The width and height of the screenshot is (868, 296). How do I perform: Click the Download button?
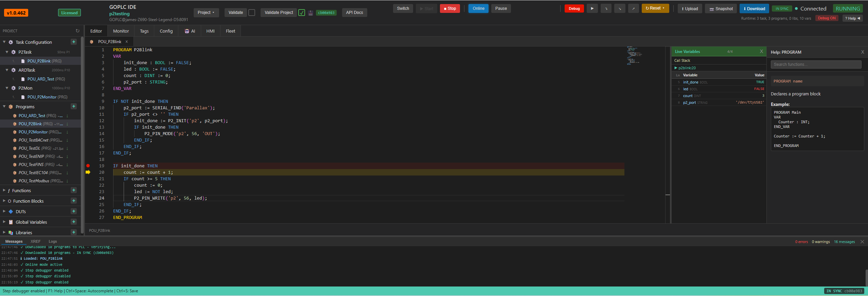(754, 8)
